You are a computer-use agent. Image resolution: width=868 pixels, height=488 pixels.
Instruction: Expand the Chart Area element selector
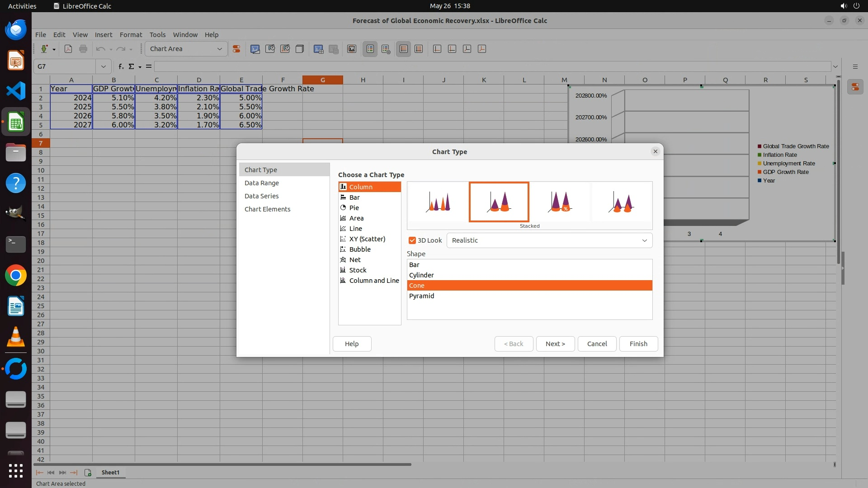pos(219,49)
